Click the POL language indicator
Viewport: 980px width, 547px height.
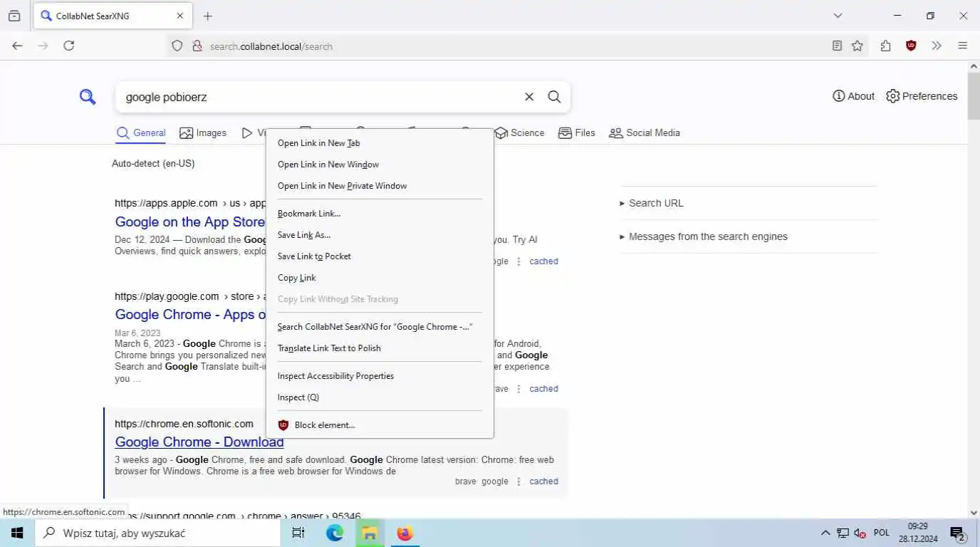point(882,533)
